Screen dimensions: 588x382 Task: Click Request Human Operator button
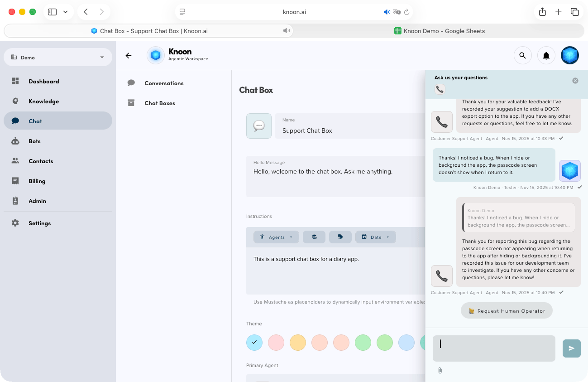[x=507, y=311]
